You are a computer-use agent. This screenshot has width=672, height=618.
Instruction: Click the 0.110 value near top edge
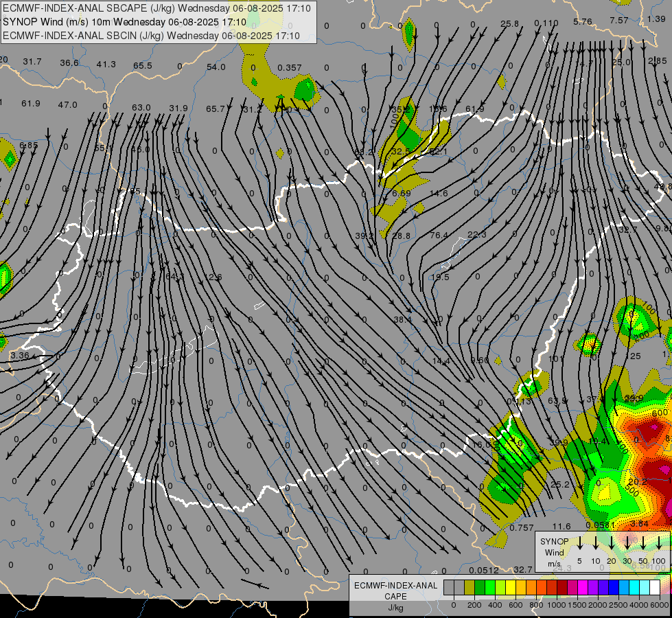(x=546, y=23)
